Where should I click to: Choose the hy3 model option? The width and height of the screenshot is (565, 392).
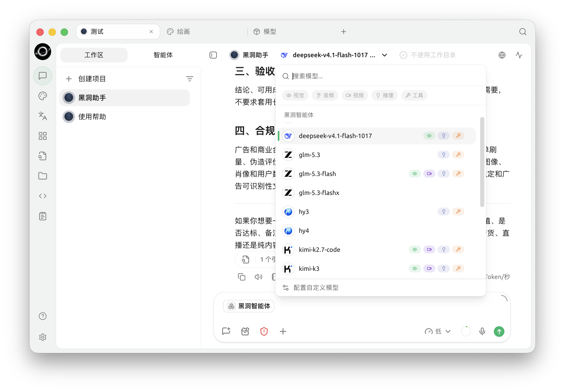click(x=377, y=212)
